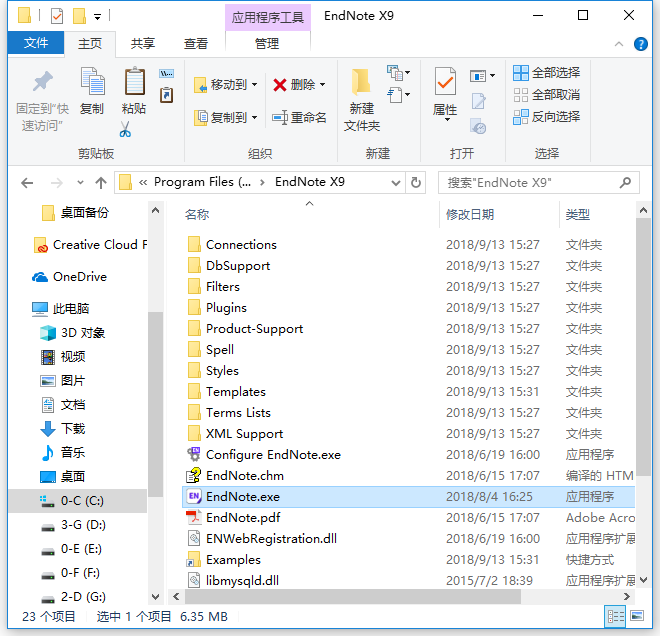Click the blue Help icon

(641, 44)
